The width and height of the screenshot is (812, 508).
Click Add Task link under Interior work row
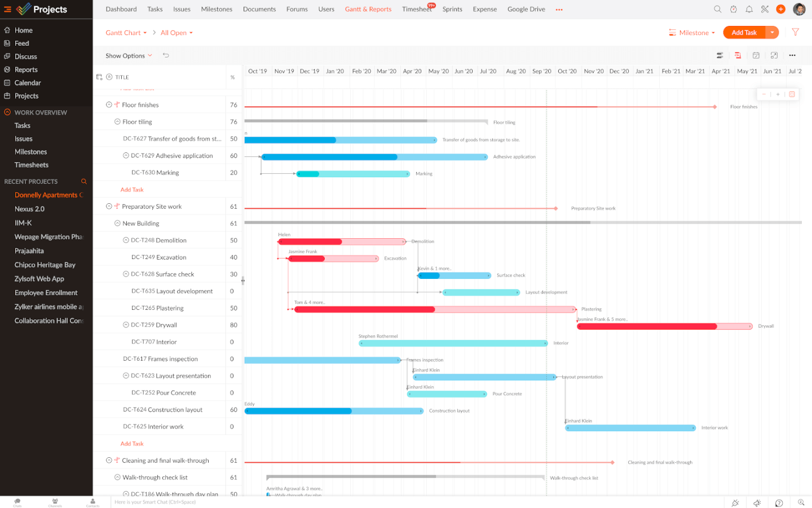pos(132,444)
